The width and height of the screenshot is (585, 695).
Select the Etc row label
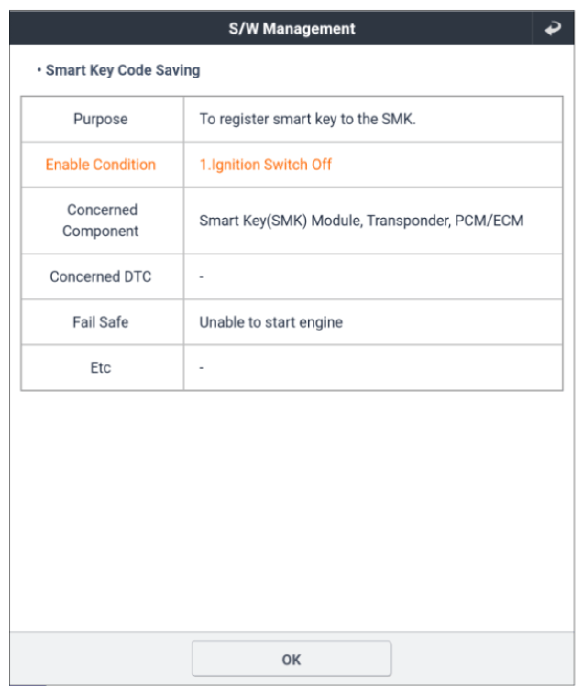101,368
